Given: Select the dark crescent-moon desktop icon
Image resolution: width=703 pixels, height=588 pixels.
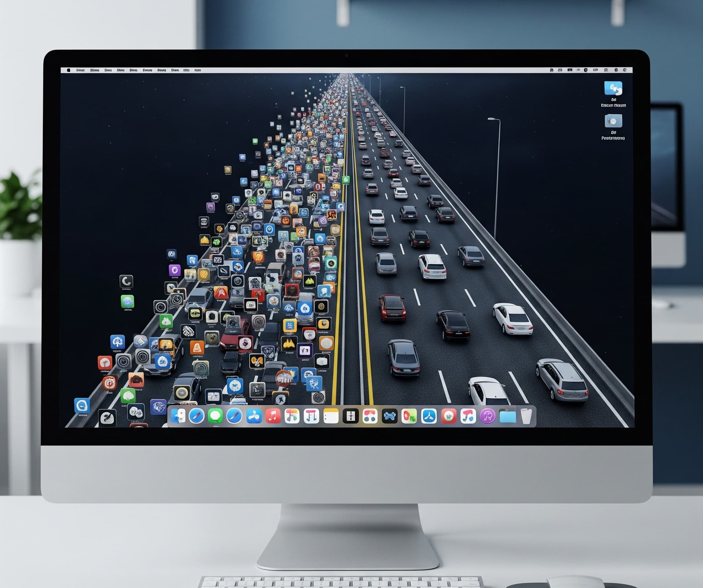Looking at the screenshot, I should tap(126, 281).
